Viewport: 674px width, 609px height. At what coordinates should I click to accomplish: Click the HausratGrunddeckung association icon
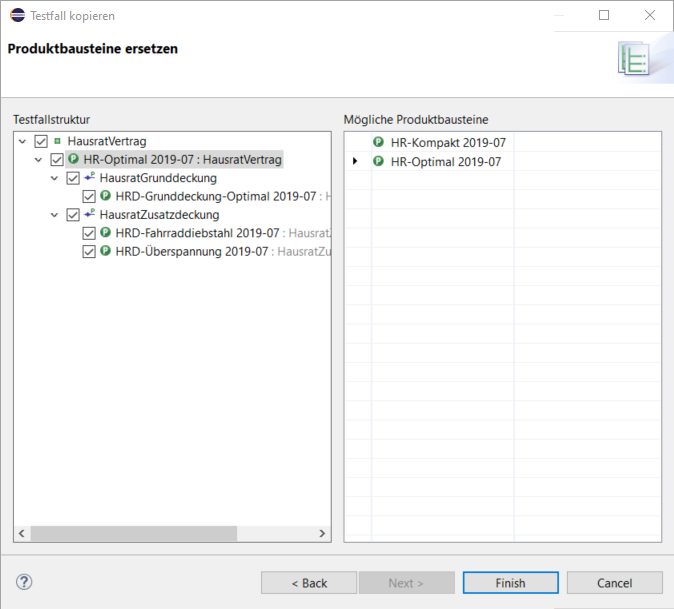point(90,178)
